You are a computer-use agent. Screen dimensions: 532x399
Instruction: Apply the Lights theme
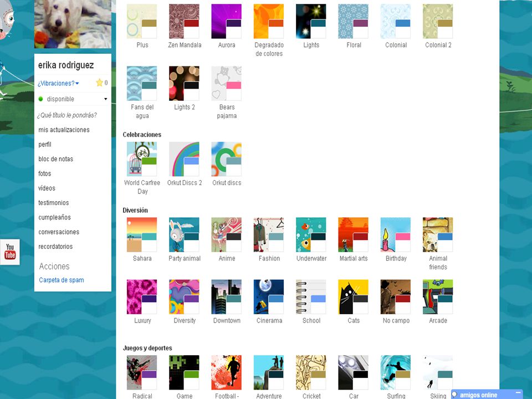point(311,21)
